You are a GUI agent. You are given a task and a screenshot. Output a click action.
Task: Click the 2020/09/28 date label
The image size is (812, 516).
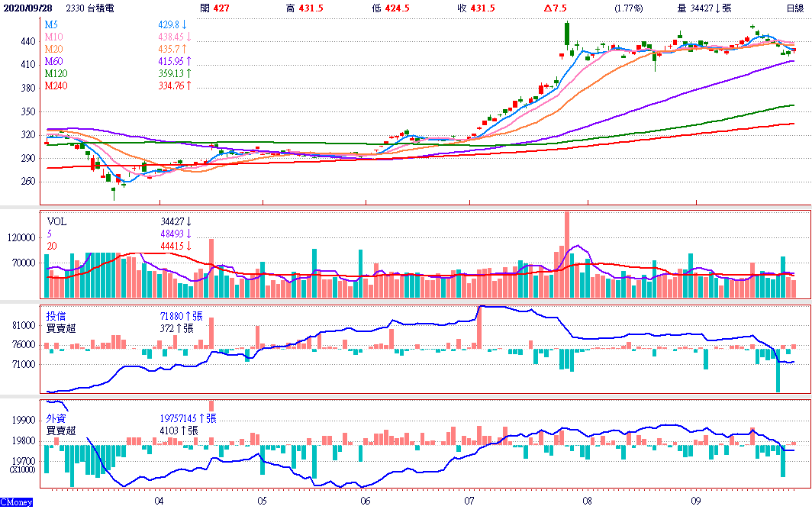tap(27, 8)
